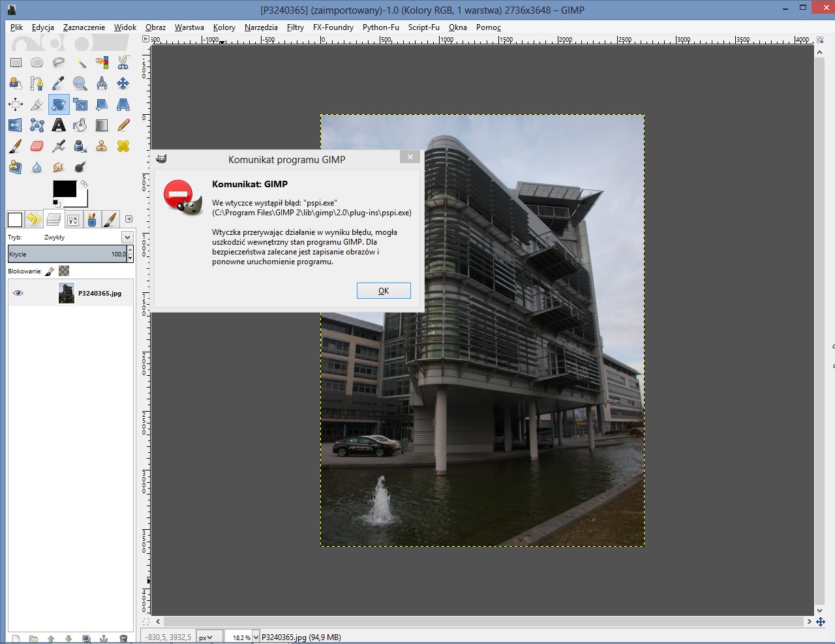Screen dimensions: 835x644
Task: Select the Text tool
Action: [x=59, y=125]
